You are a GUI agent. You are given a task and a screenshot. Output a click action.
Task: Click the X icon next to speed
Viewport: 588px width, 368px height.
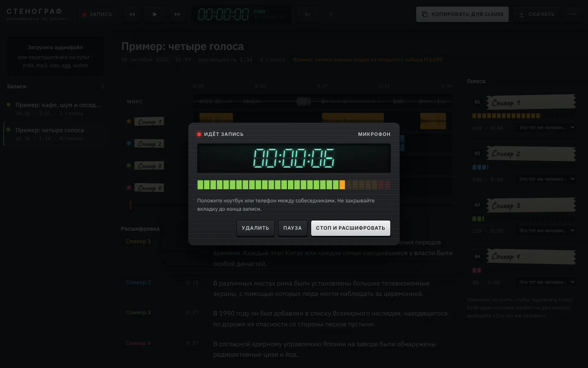pos(331,14)
